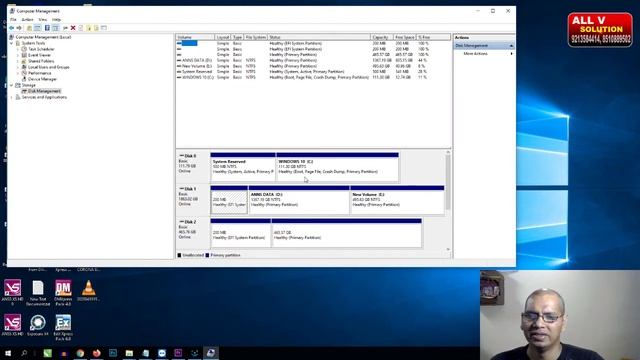Viewport: 640px width, 360px height.
Task: Open the Windows Start button
Action: click(8, 353)
